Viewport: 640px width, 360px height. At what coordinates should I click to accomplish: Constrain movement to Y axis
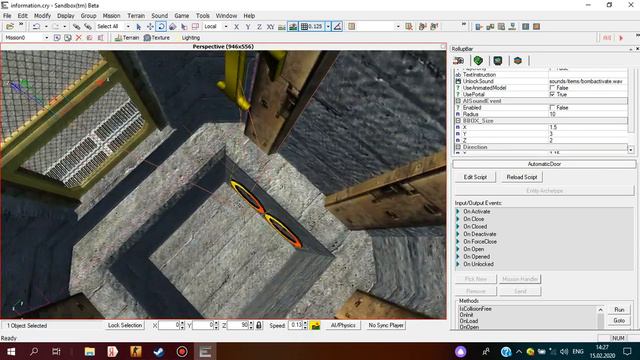(x=248, y=27)
